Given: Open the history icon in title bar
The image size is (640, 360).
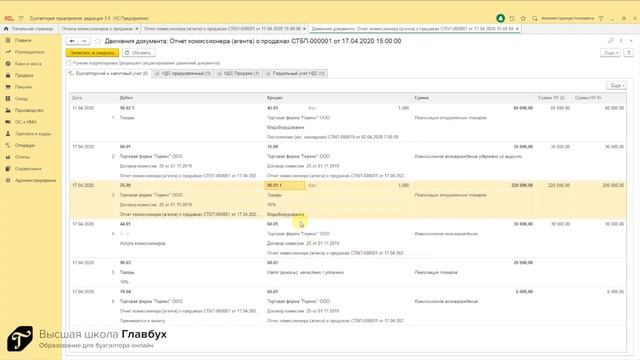Looking at the screenshot, I should 512,18.
